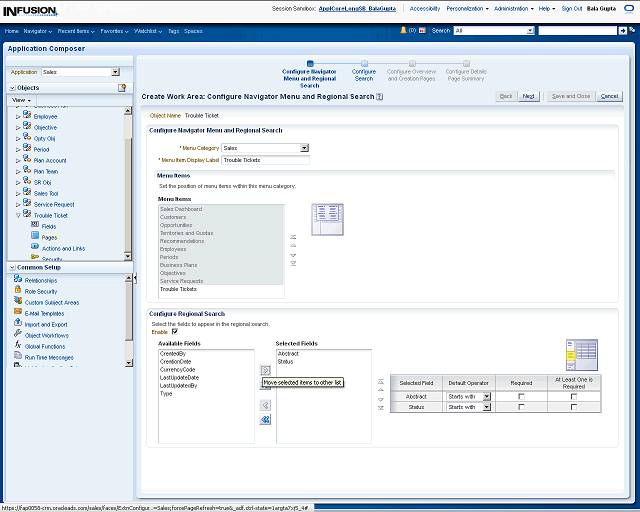
Task: Collapse the Trouble Ticket tree node
Action: coord(17,215)
